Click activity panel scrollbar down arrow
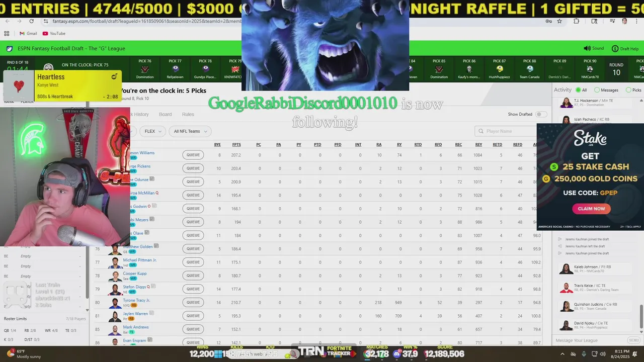 tap(642, 332)
